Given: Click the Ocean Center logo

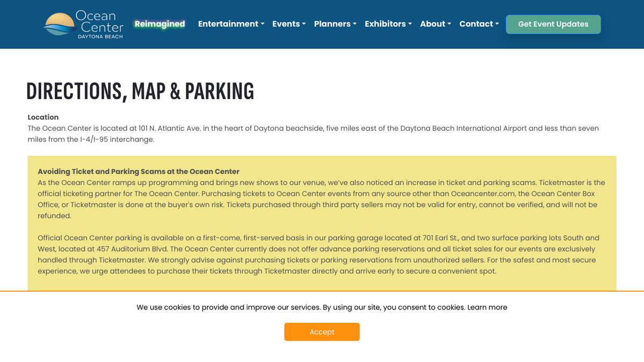Looking at the screenshot, I should (x=83, y=24).
